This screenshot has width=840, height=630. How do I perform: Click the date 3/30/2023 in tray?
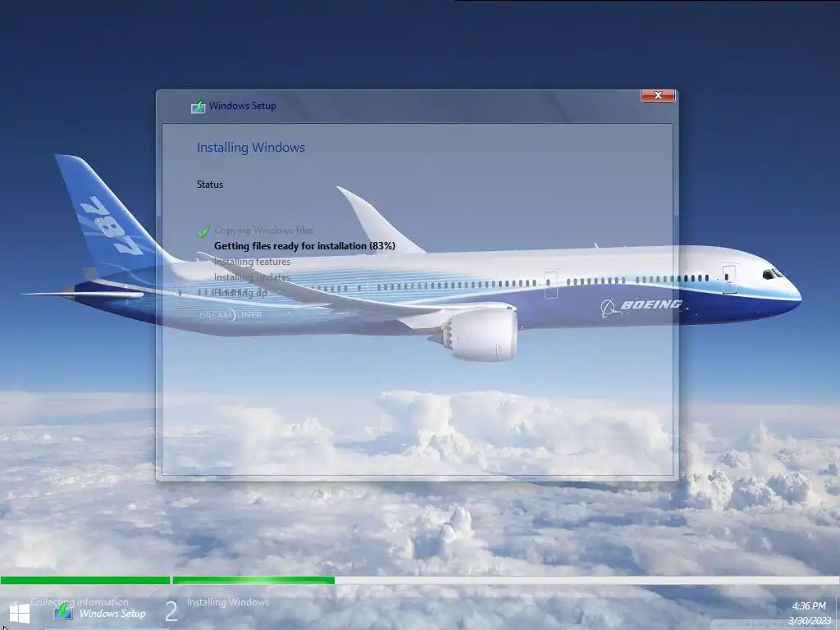pos(809,621)
